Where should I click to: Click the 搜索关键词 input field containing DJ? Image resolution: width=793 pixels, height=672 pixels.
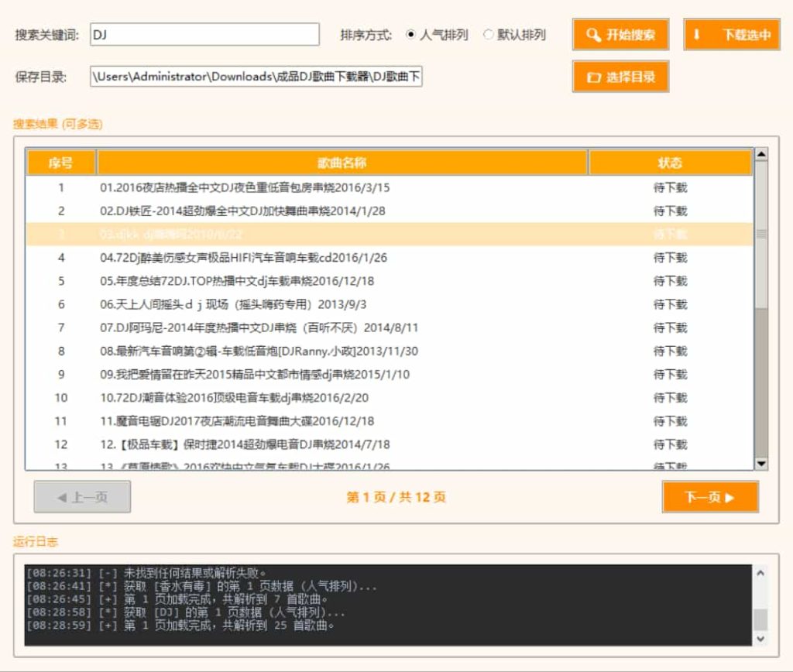tap(204, 34)
